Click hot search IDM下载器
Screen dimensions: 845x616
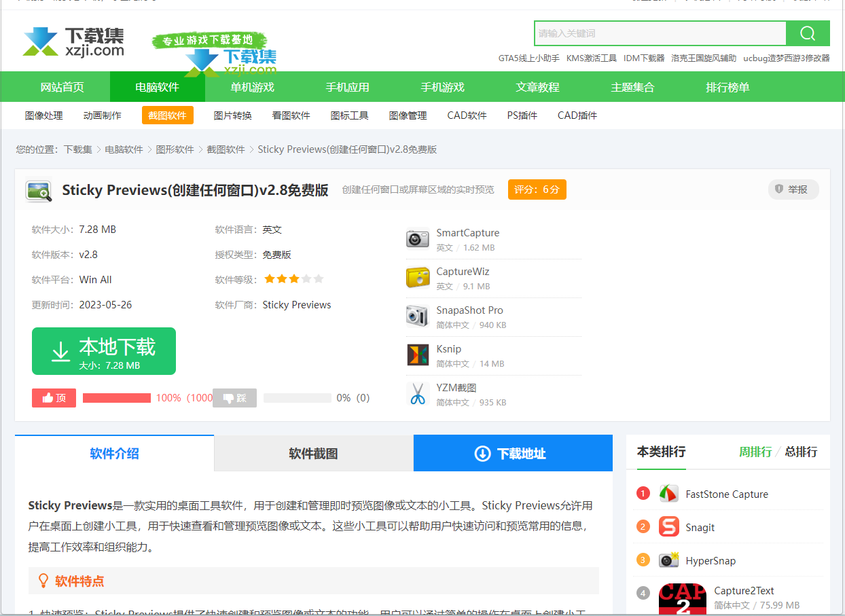click(644, 58)
